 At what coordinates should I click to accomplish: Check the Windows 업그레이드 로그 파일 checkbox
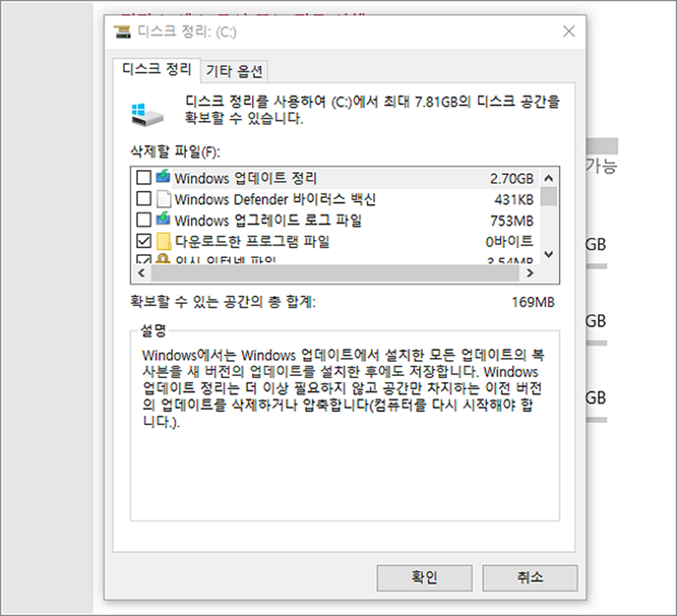coord(143,220)
